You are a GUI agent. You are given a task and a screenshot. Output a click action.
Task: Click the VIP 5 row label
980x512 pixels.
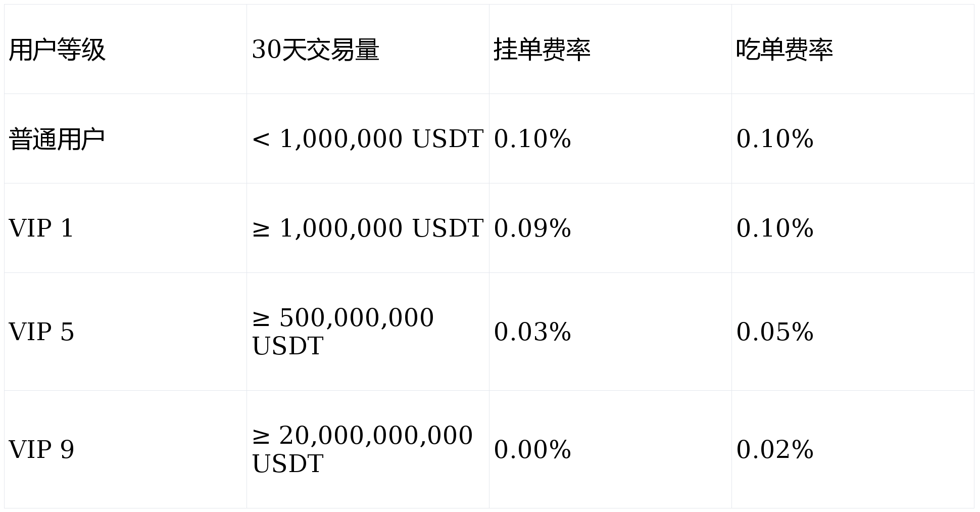(41, 332)
